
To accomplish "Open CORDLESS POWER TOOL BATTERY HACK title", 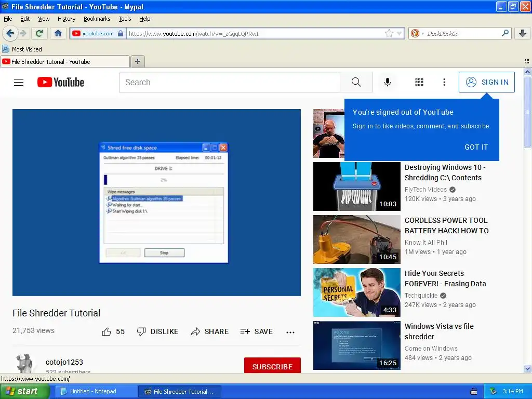I will coord(446,225).
